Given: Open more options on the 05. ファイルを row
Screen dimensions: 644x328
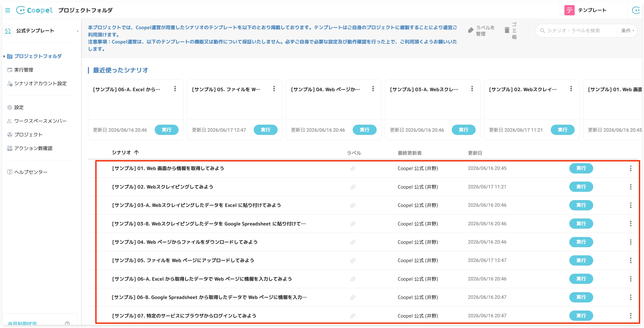Looking at the screenshot, I should click(631, 260).
